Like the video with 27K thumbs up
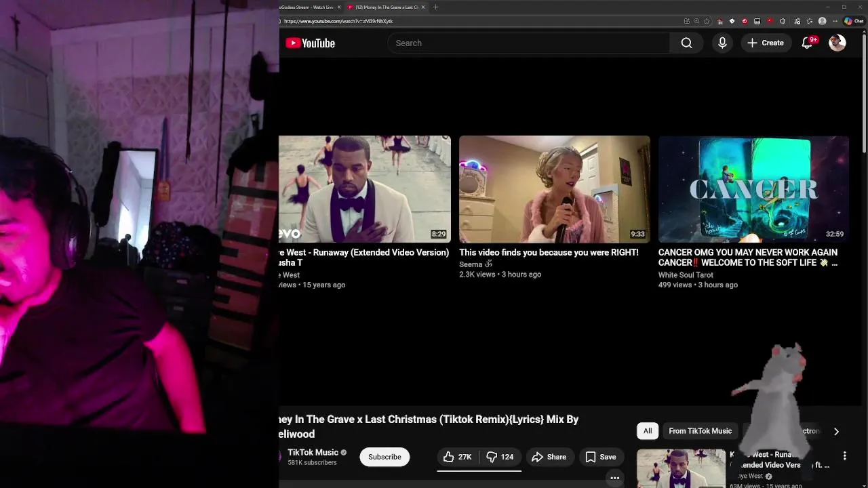This screenshot has height=488, width=868. point(458,457)
